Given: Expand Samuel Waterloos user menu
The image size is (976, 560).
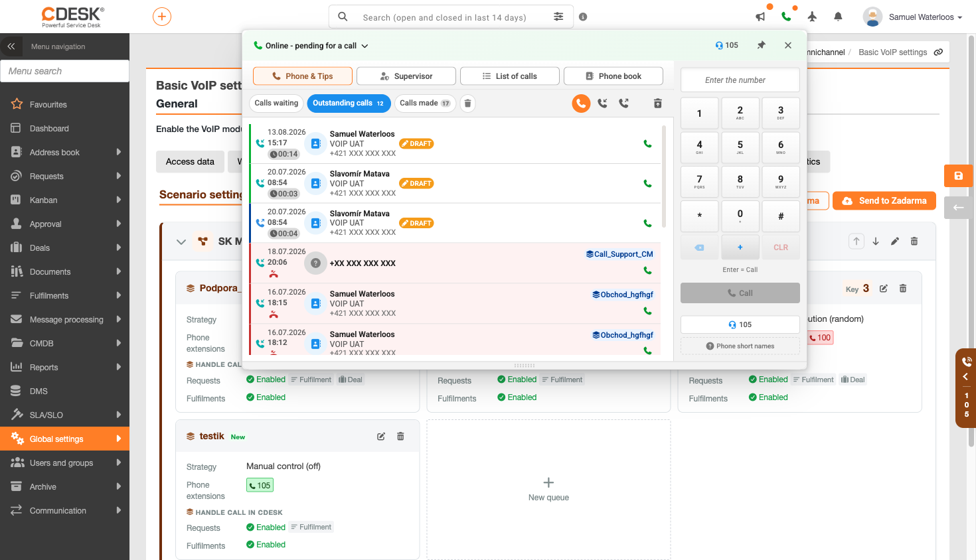Looking at the screenshot, I should click(914, 17).
